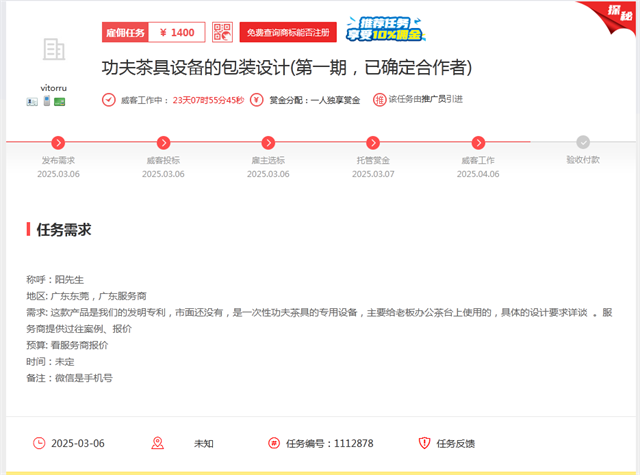Click the date 2025.04.06 under 威客工作

pos(478,174)
